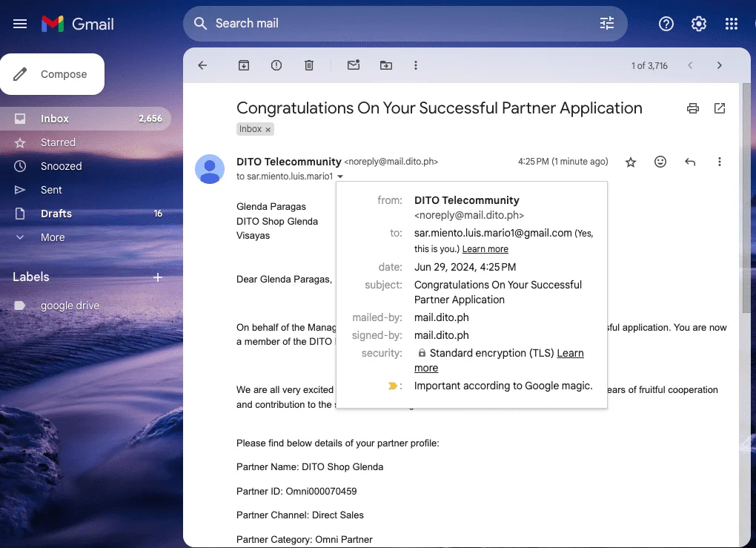This screenshot has width=756, height=548.
Task: Open the Move to folder icon
Action: 386,65
